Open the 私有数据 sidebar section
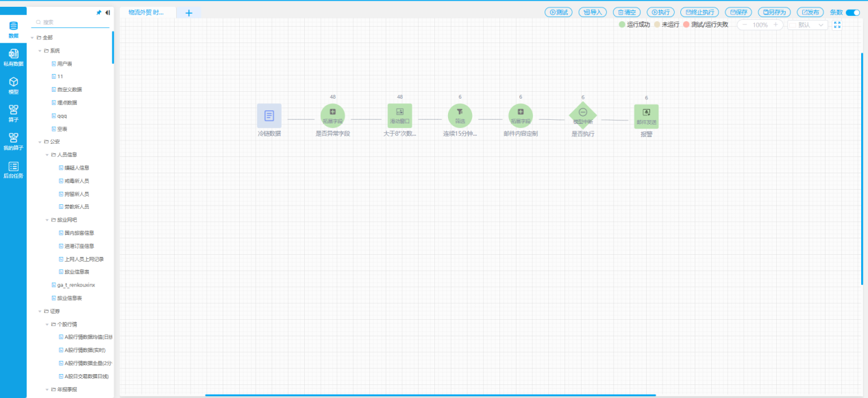 (13, 58)
